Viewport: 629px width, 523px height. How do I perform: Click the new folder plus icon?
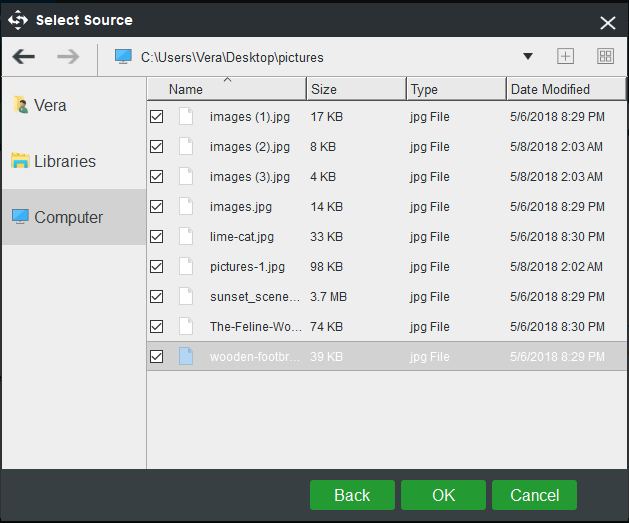pos(565,56)
